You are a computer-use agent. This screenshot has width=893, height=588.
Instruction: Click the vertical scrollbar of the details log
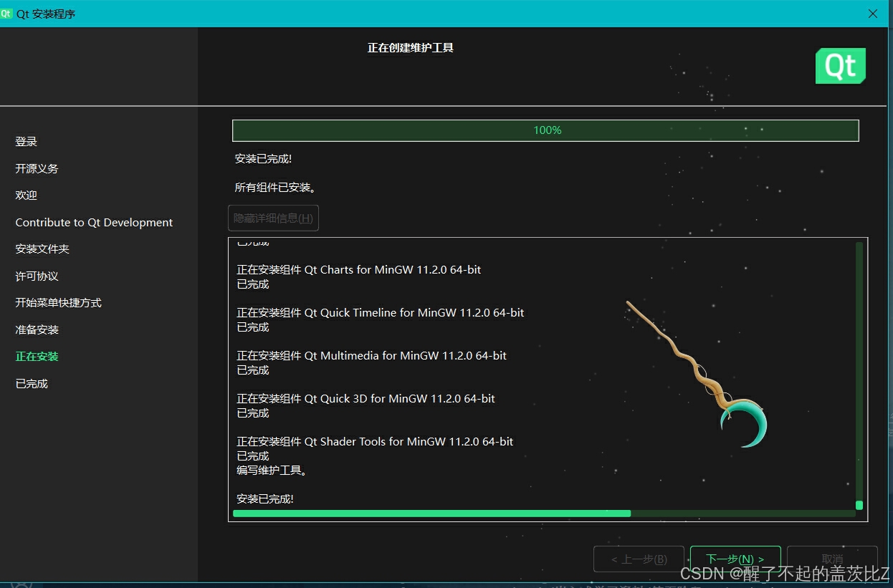(x=859, y=376)
